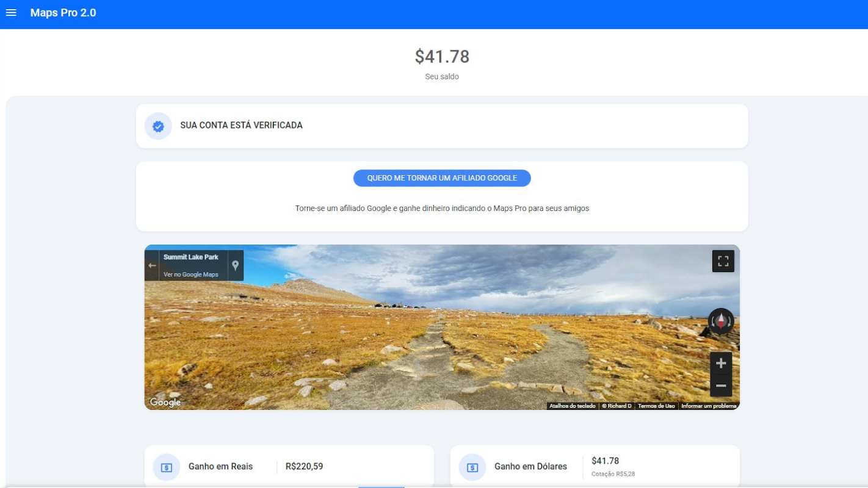Open the Ver no Google Maps link

(x=191, y=274)
